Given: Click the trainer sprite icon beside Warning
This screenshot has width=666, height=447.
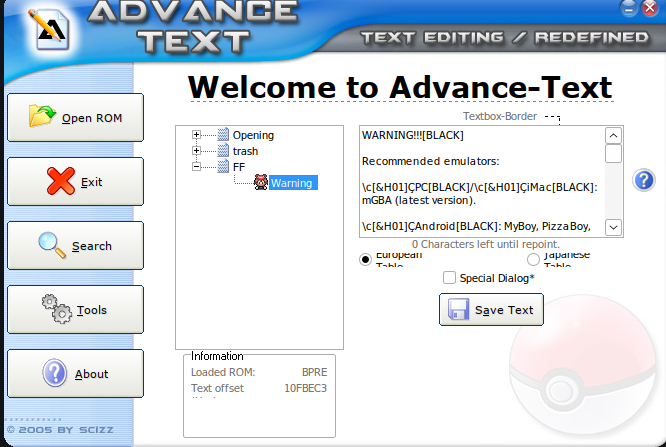Looking at the screenshot, I should [261, 182].
